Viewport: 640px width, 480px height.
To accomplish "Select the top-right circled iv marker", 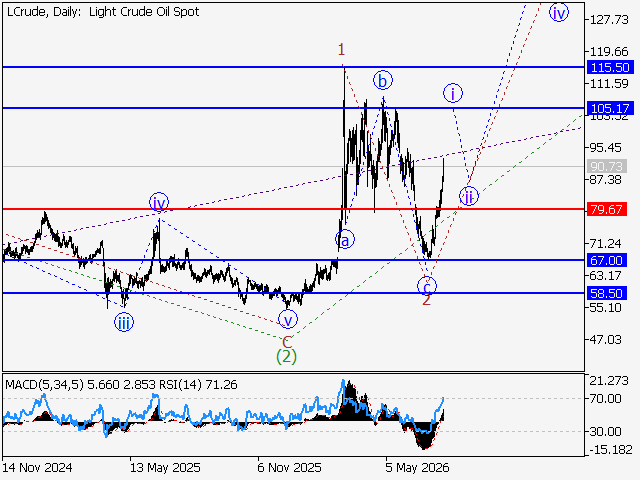I will click(559, 12).
